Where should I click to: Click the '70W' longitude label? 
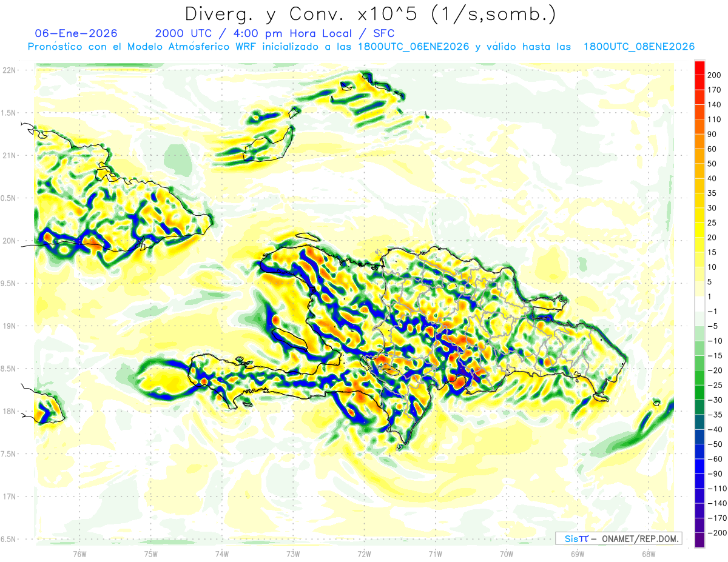click(x=507, y=554)
